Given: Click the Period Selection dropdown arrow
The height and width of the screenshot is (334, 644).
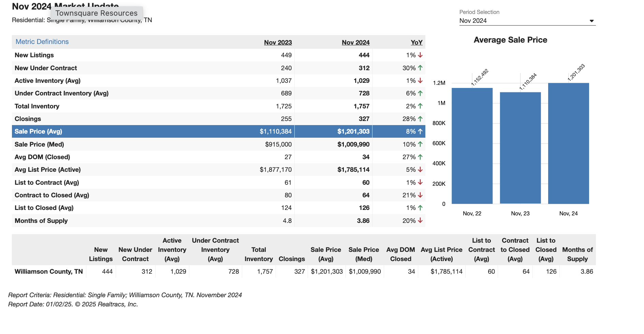Looking at the screenshot, I should pos(592,21).
